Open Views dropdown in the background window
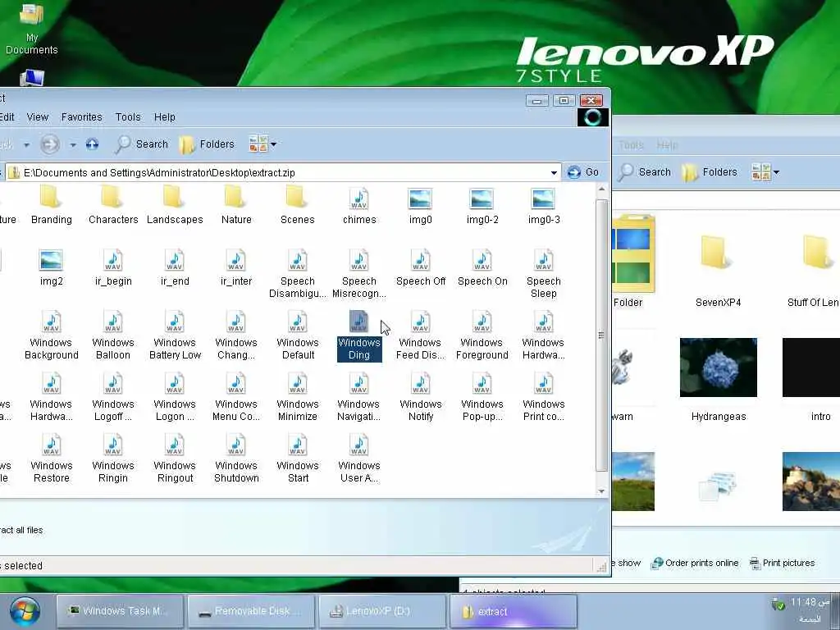840x630 pixels. pyautogui.click(x=765, y=172)
